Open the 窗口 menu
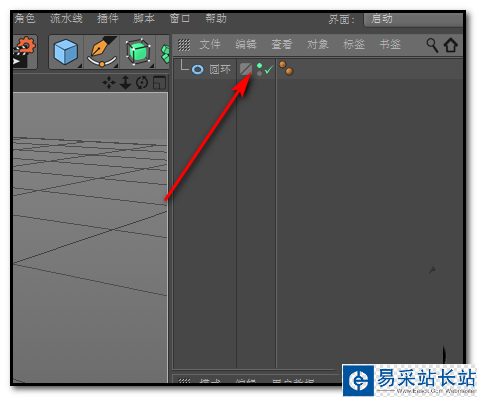This screenshot has width=477, height=397. point(180,18)
